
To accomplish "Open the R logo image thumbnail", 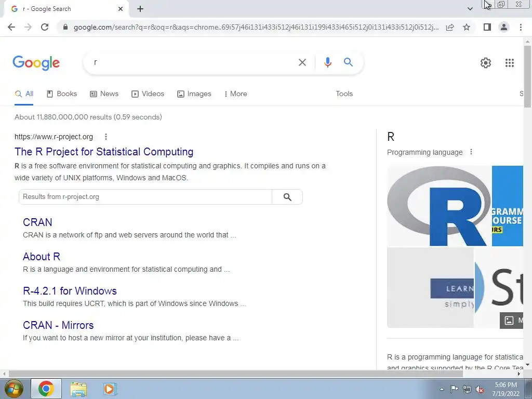I will coord(439,206).
